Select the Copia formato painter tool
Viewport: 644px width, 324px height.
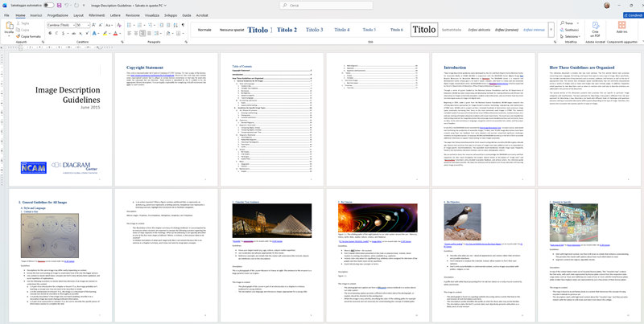click(x=29, y=36)
